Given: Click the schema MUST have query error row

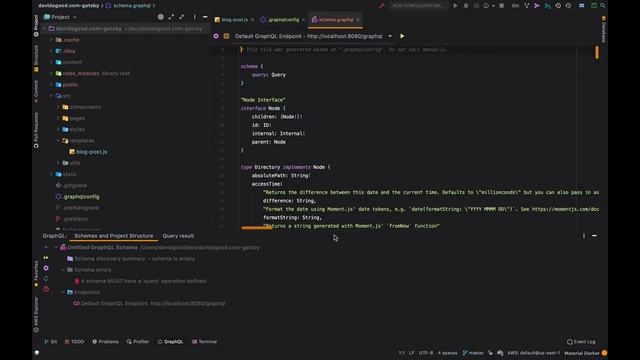Looking at the screenshot, I should coord(140,281).
